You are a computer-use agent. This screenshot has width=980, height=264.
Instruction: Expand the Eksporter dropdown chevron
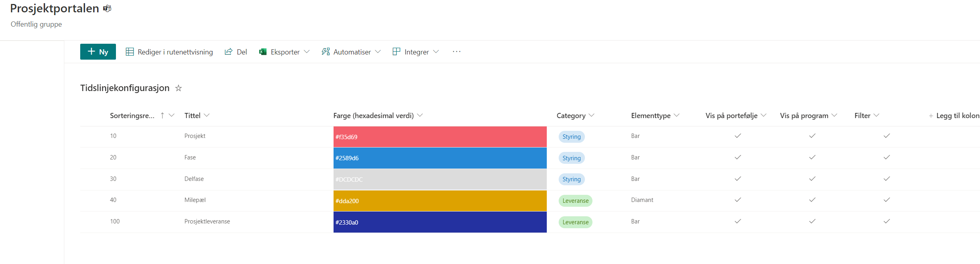pos(307,52)
